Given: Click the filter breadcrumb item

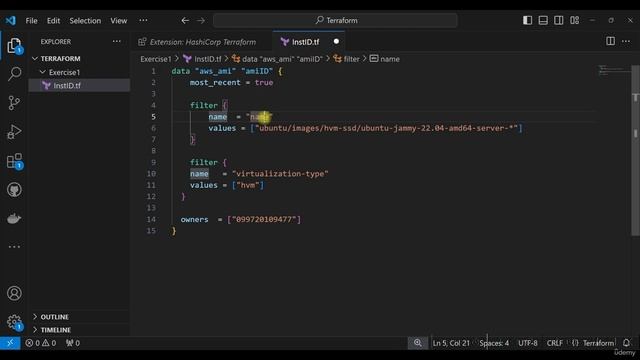Looking at the screenshot, I should pyautogui.click(x=347, y=59).
